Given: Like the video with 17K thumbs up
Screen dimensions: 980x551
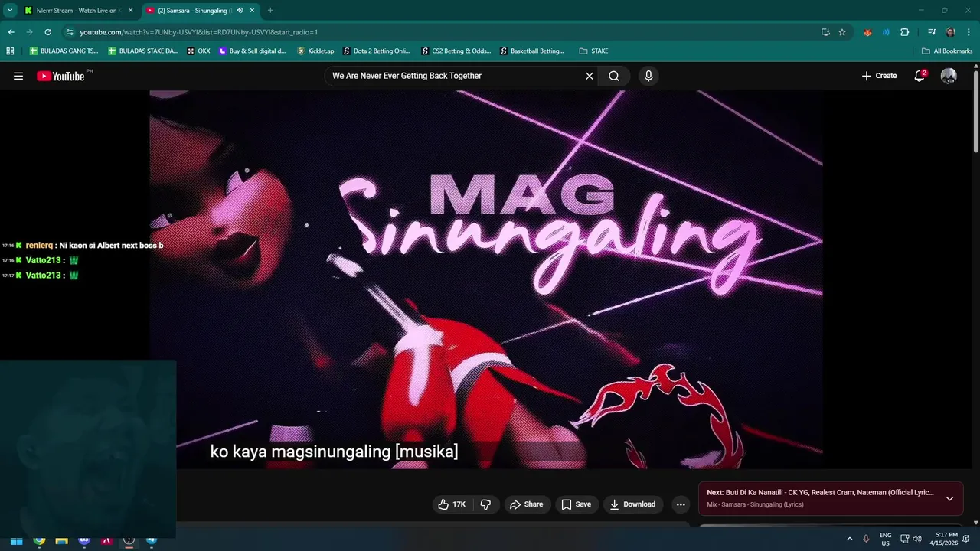Looking at the screenshot, I should 452,504.
